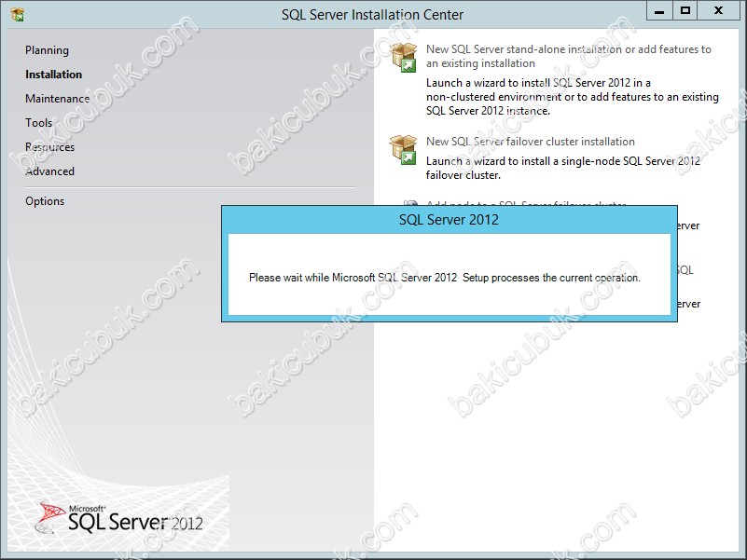Click the SQL Server 2012 dialog title
Screen dimensions: 747x560
(449, 220)
